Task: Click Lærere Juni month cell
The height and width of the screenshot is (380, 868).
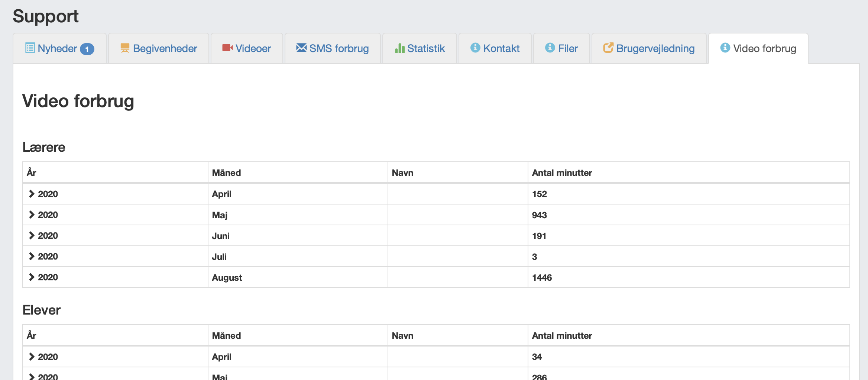Action: (298, 235)
